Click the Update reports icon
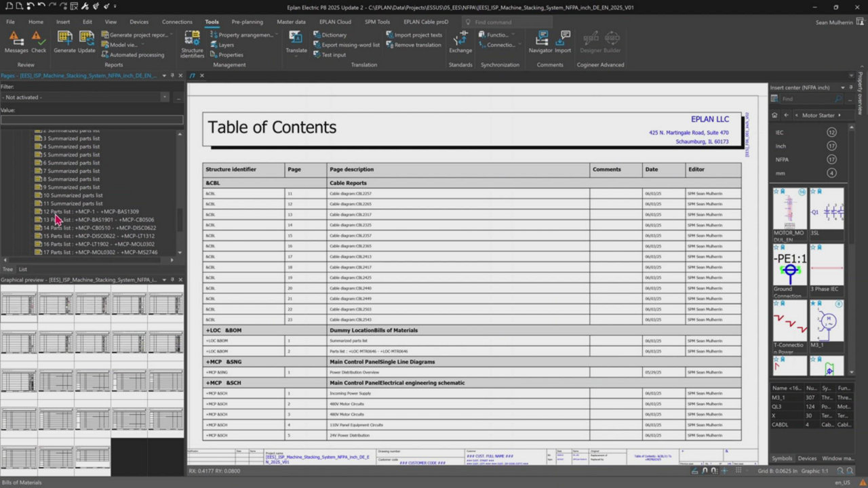Viewport: 868px width, 488px height. [x=87, y=41]
